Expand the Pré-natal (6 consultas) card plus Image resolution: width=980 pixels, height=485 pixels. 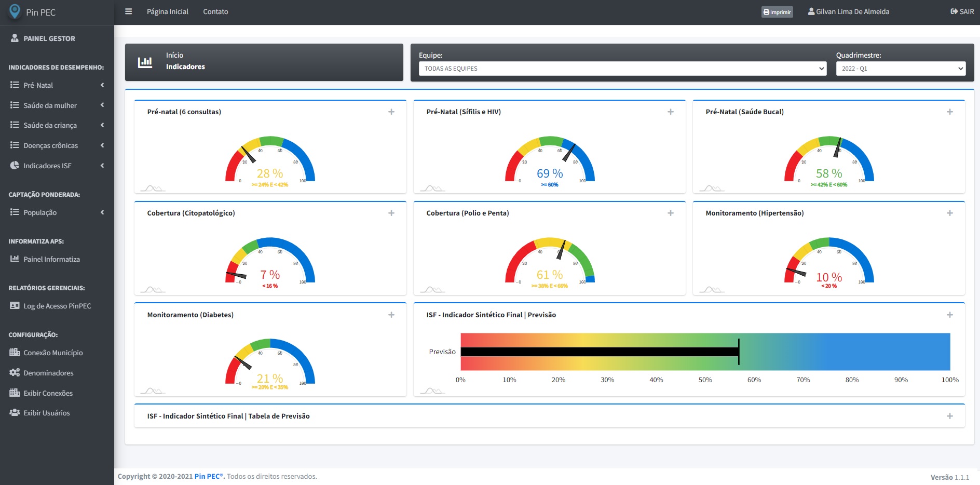(391, 112)
